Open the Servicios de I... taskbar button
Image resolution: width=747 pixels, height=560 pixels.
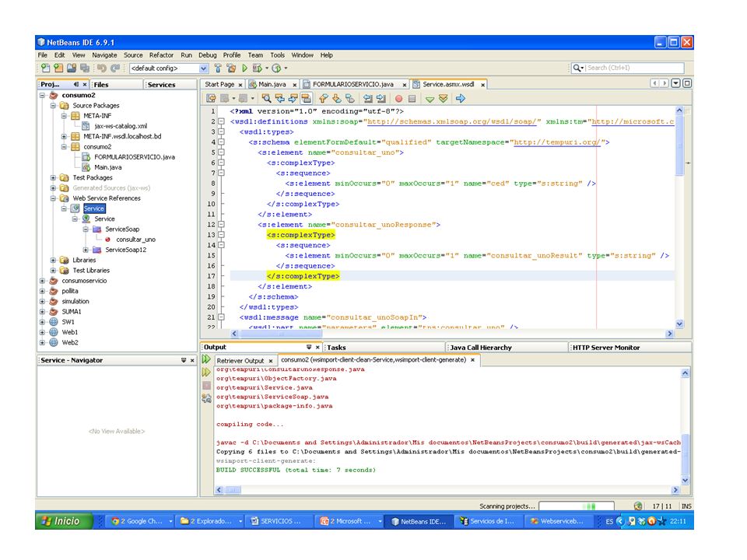tap(487, 521)
